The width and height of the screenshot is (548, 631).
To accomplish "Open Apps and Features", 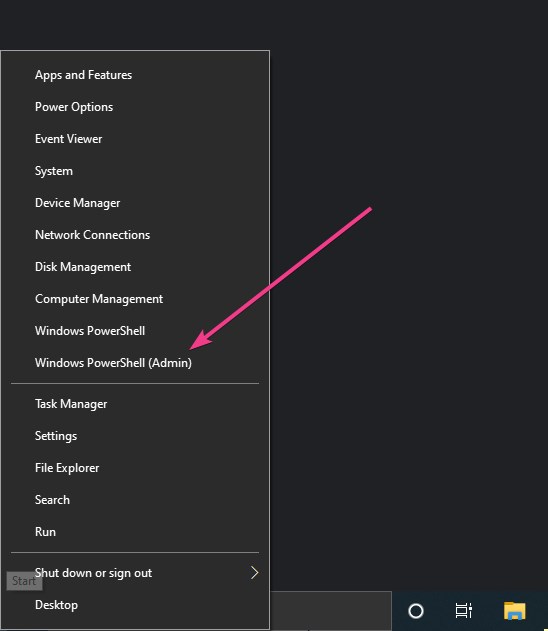I will [135, 75].
